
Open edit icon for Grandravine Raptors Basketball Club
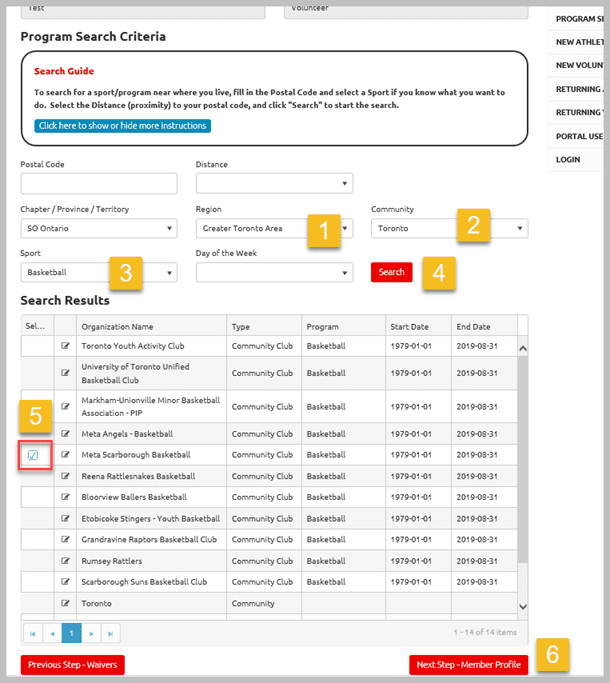pyautogui.click(x=65, y=539)
